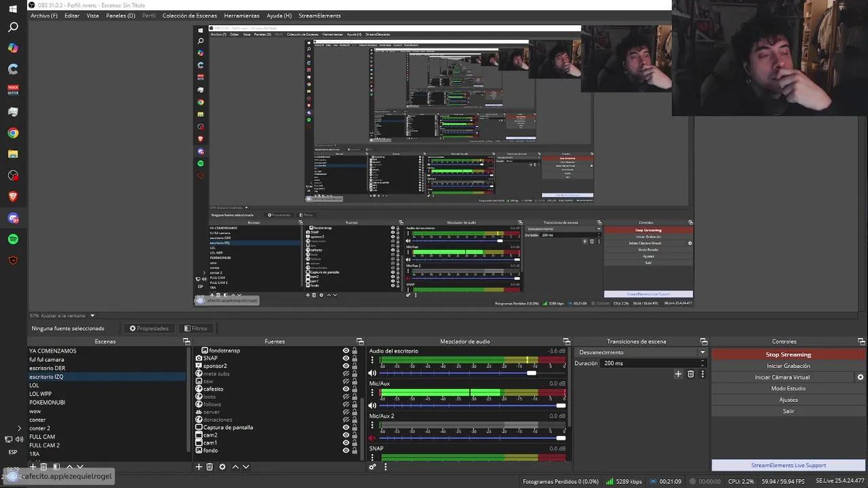Image resolution: width=868 pixels, height=488 pixels.
Task: Add a scene with the plus icon
Action: (x=33, y=466)
